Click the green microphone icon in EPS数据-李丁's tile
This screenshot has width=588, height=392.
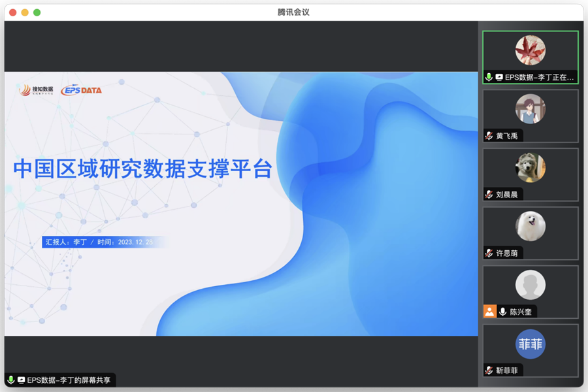click(489, 77)
